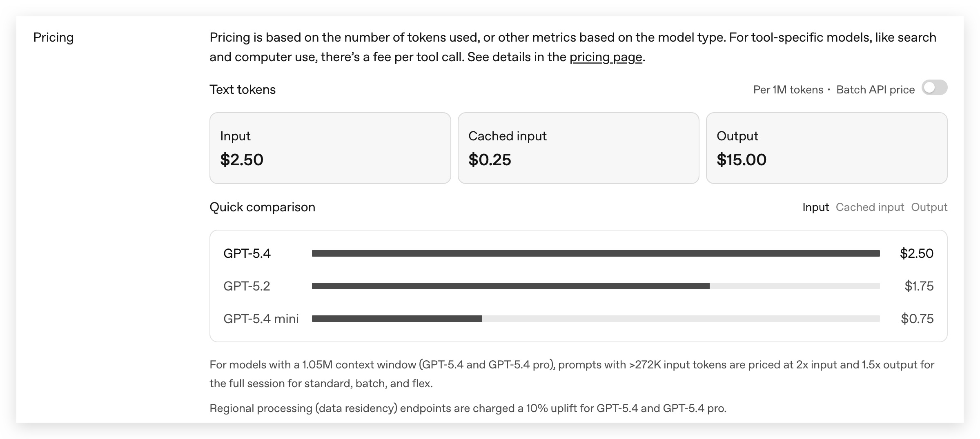
Task: Click the GPT-5.2 comparison bar
Action: 510,286
